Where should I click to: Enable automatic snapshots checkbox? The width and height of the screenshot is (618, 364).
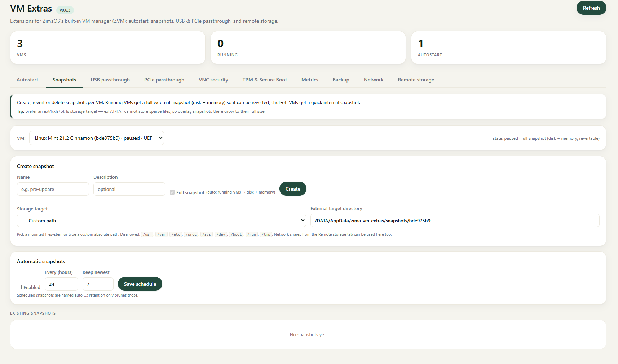point(19,287)
